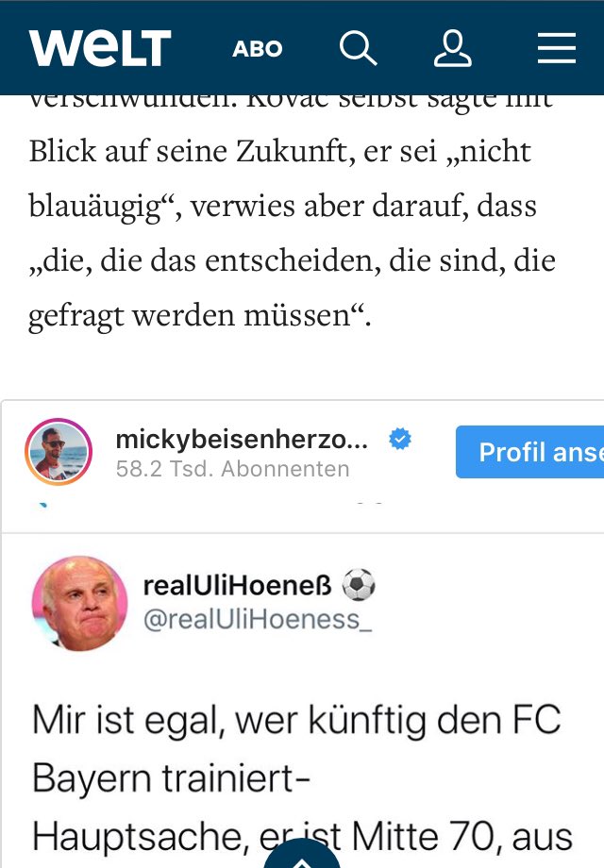Tap the @realUliHoeness_ handle
The height and width of the screenshot is (868, 604).
coord(258,619)
